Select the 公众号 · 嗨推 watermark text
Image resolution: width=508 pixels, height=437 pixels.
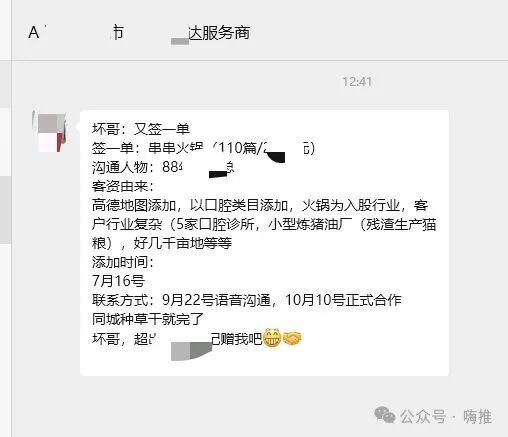tap(446, 417)
